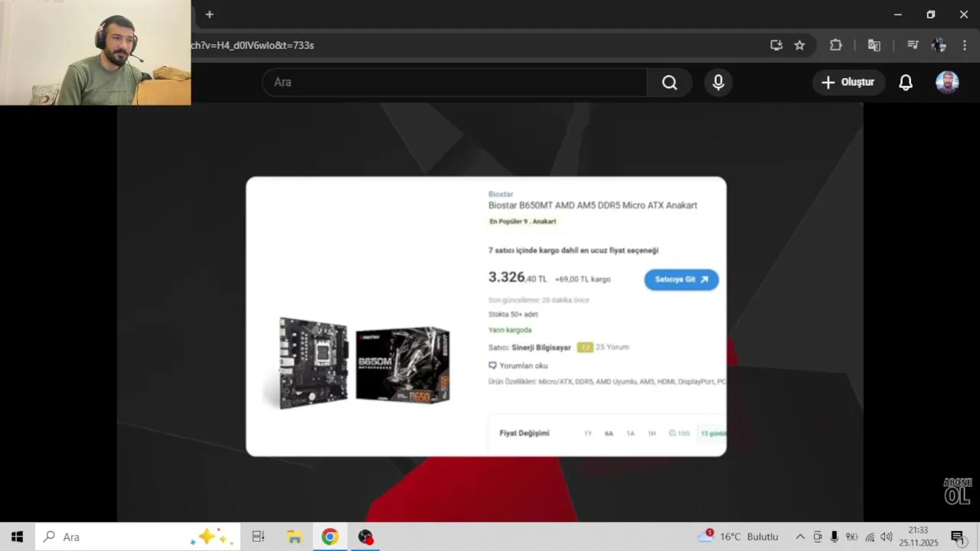Select the '15G' price history range
The height and width of the screenshot is (551, 980).
point(679,434)
